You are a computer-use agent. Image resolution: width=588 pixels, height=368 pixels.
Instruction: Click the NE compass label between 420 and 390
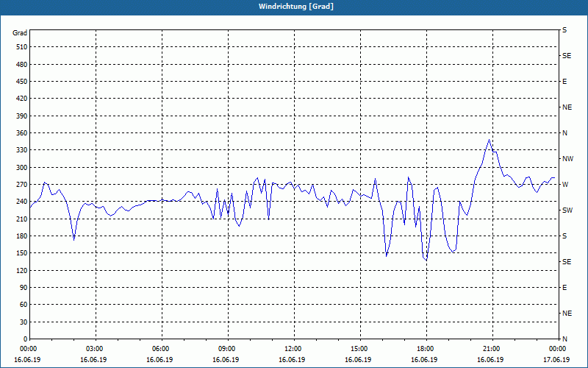(x=567, y=107)
